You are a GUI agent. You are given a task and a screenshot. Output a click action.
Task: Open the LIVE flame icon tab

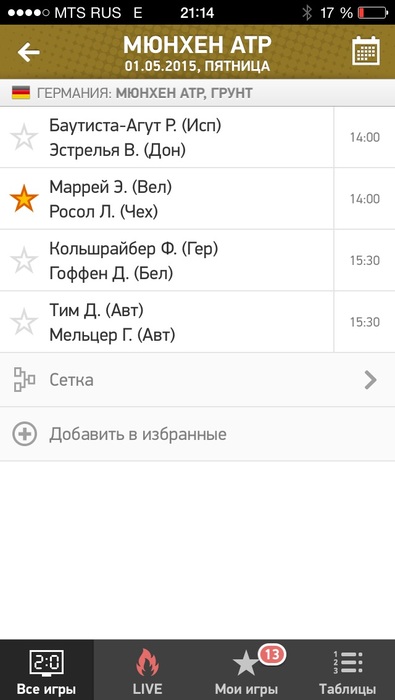click(147, 663)
